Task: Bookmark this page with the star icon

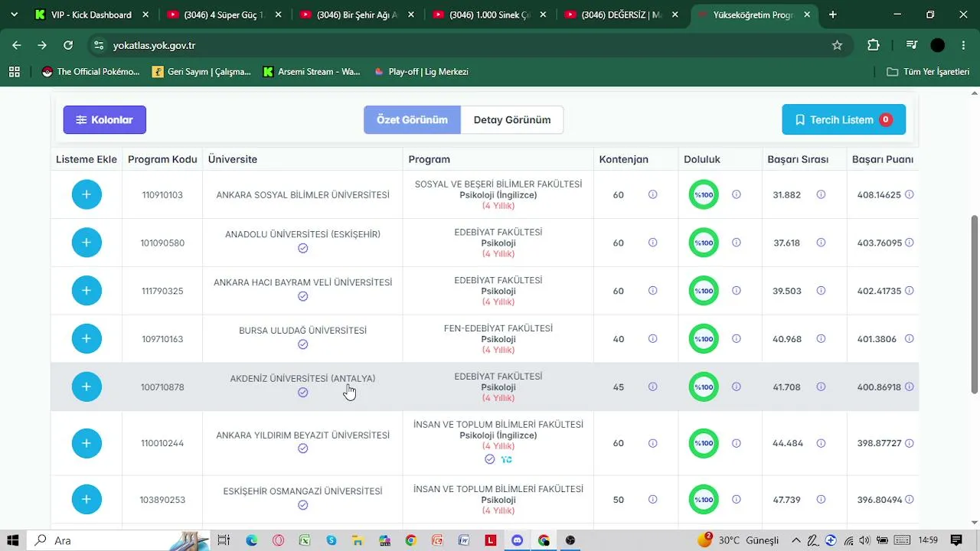Action: [837, 45]
